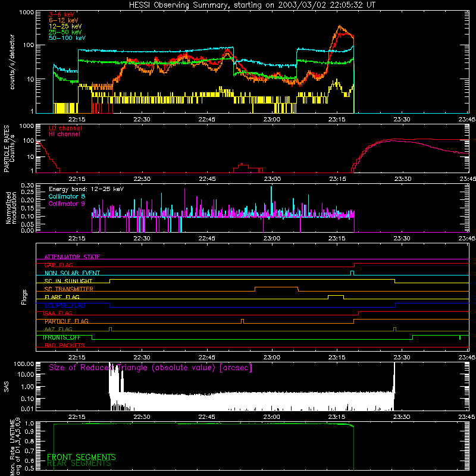The width and height of the screenshot is (476, 476).
Task: Pick the '50-100 keV' cyan legend entry
Action: [x=67, y=38]
